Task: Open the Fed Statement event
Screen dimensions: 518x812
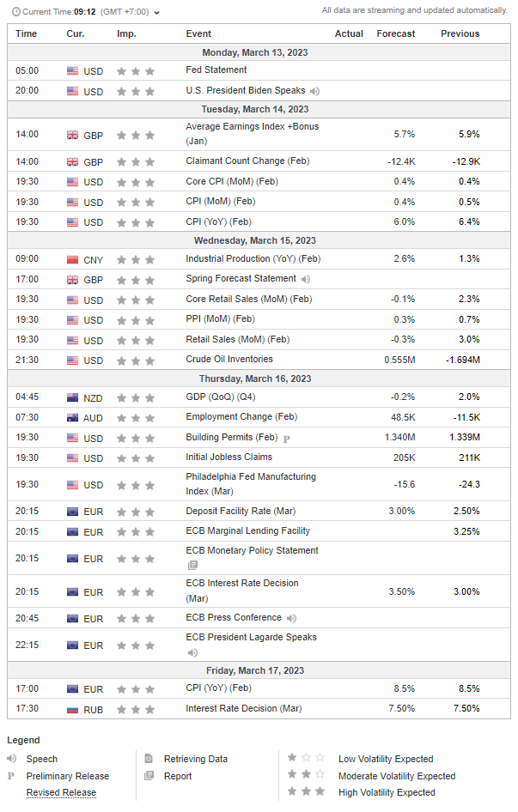Action: click(x=216, y=70)
